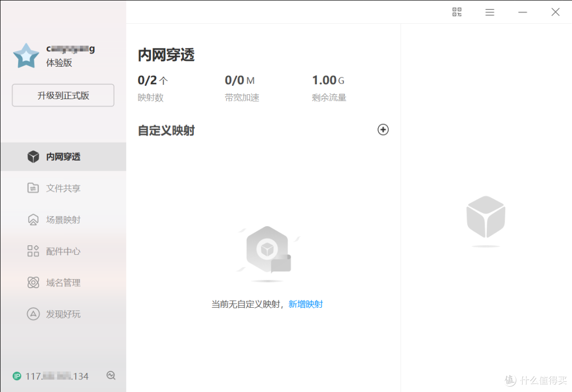Screen dimensions: 572x392
Task: Open network diagnostics magnifier icon bottom left
Action: 111,376
